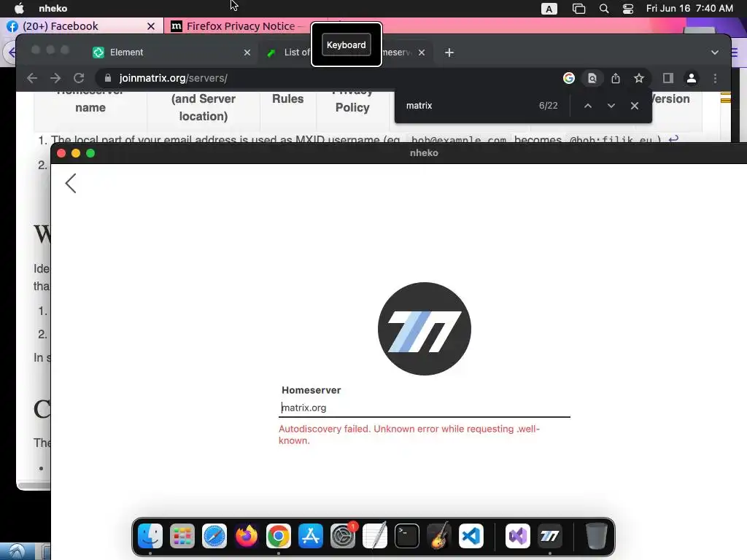This screenshot has height=560, width=747.
Task: Toggle Chrome's side panel icon
Action: pyautogui.click(x=668, y=78)
